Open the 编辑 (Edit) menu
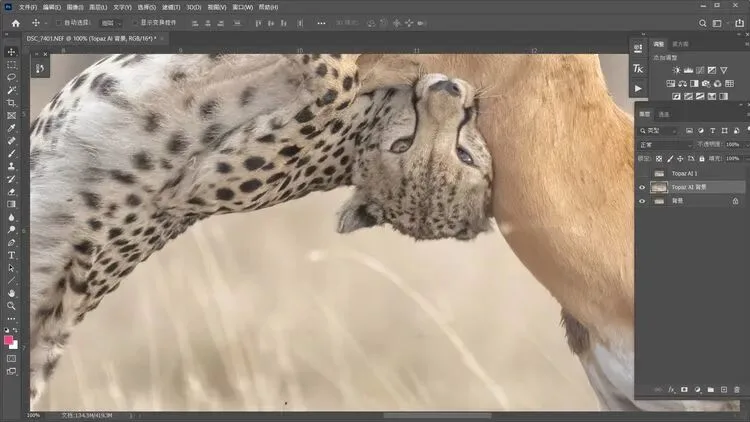 pos(52,7)
